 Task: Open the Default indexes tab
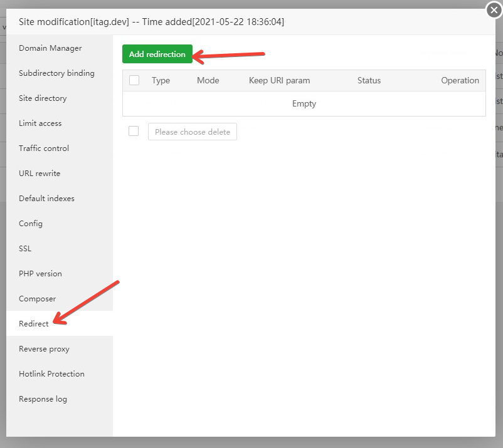click(60, 199)
